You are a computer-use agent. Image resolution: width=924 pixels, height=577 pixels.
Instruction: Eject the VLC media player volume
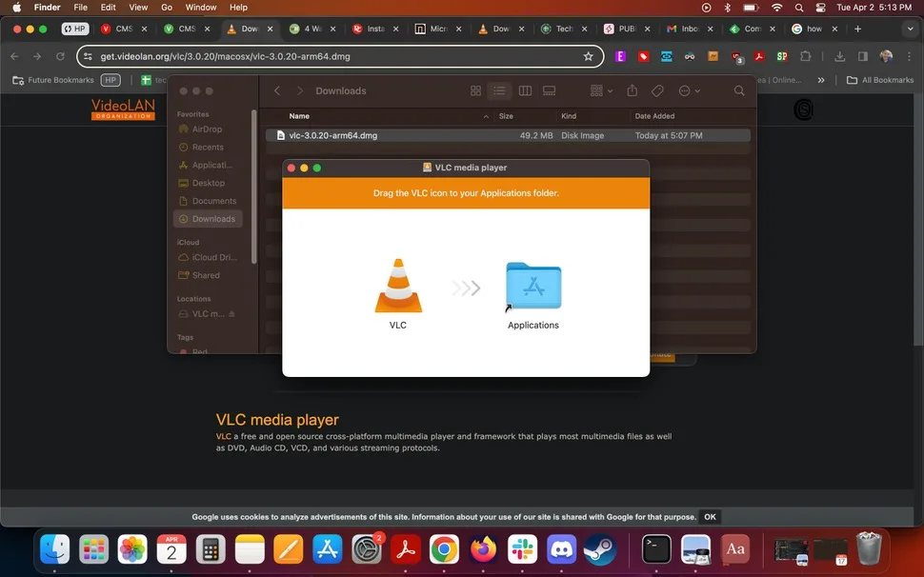coord(231,314)
